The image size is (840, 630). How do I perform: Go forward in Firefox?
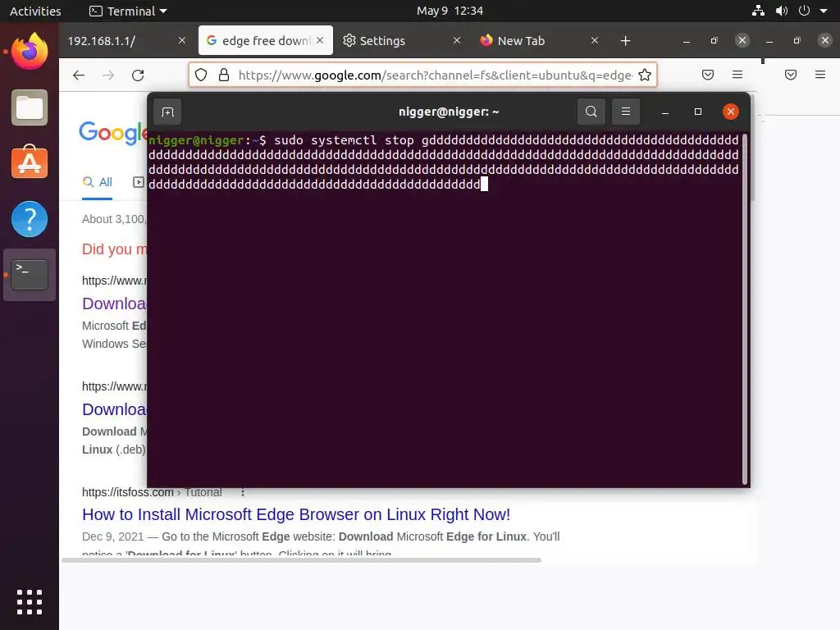click(x=108, y=75)
